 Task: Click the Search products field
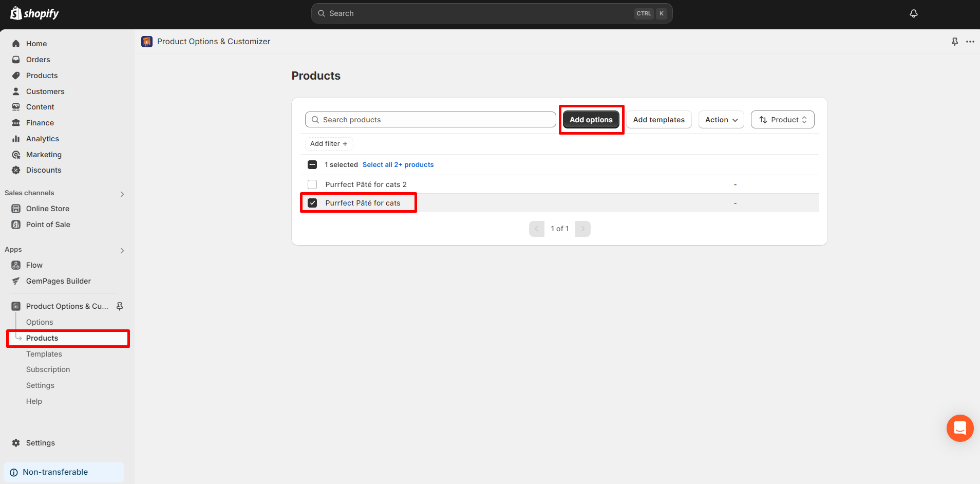coord(430,120)
